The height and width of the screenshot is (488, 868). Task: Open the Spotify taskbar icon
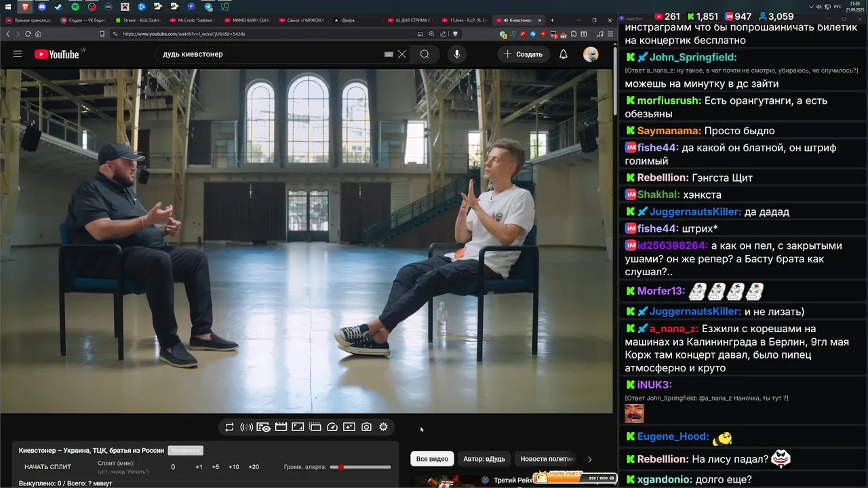tap(75, 7)
